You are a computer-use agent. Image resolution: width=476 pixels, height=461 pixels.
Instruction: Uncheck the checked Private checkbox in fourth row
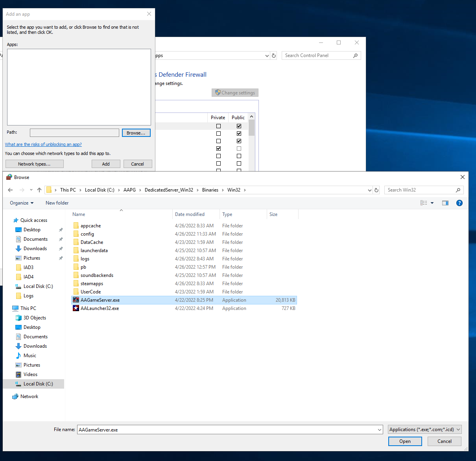pos(218,149)
